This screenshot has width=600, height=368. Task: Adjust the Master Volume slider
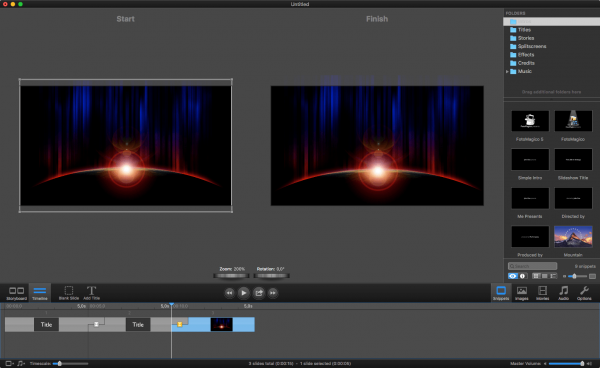(x=566, y=363)
